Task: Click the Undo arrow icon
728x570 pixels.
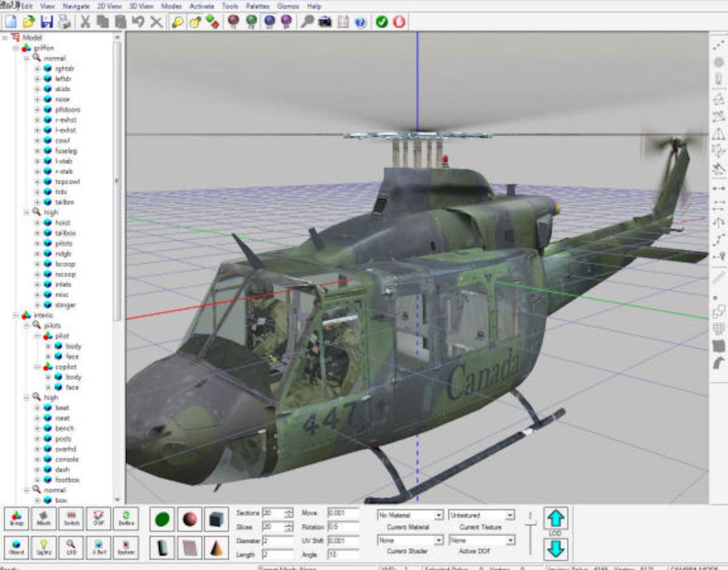Action: pos(138,22)
